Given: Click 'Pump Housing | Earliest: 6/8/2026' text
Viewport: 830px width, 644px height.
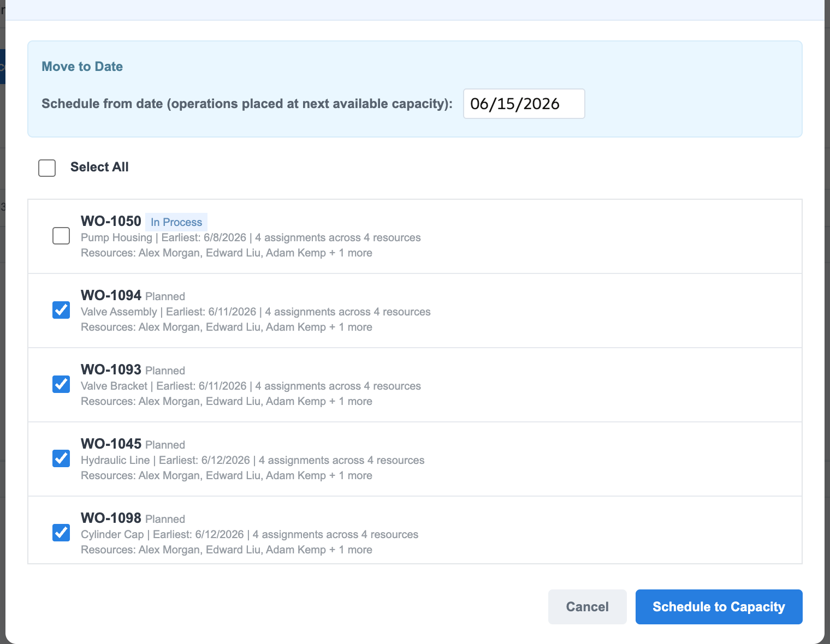Looking at the screenshot, I should pyautogui.click(x=163, y=237).
